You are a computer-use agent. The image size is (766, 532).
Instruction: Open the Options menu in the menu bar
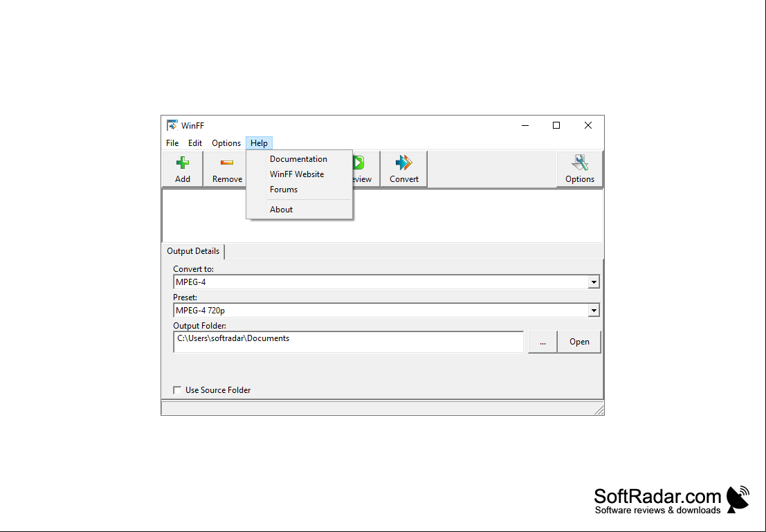coord(226,143)
